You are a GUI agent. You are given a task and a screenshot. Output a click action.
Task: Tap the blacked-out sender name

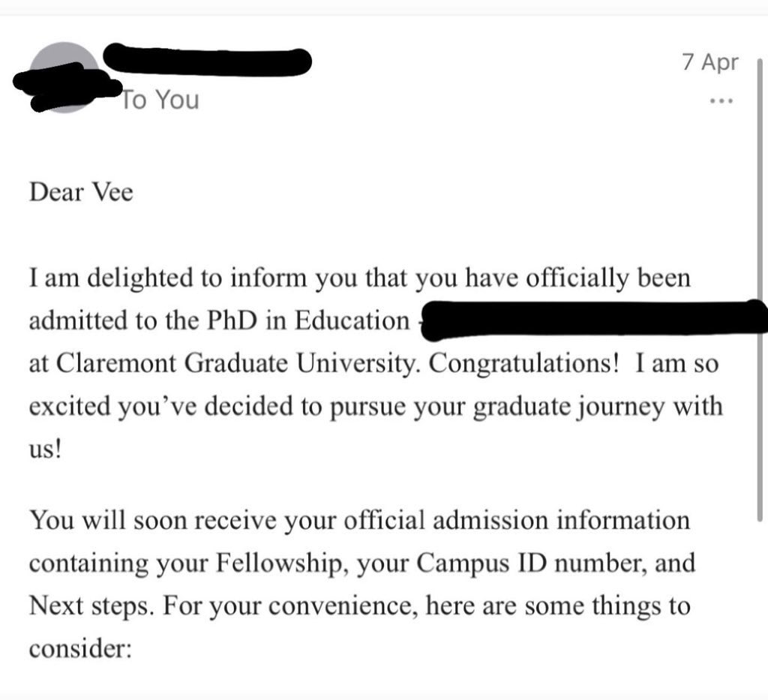(207, 60)
